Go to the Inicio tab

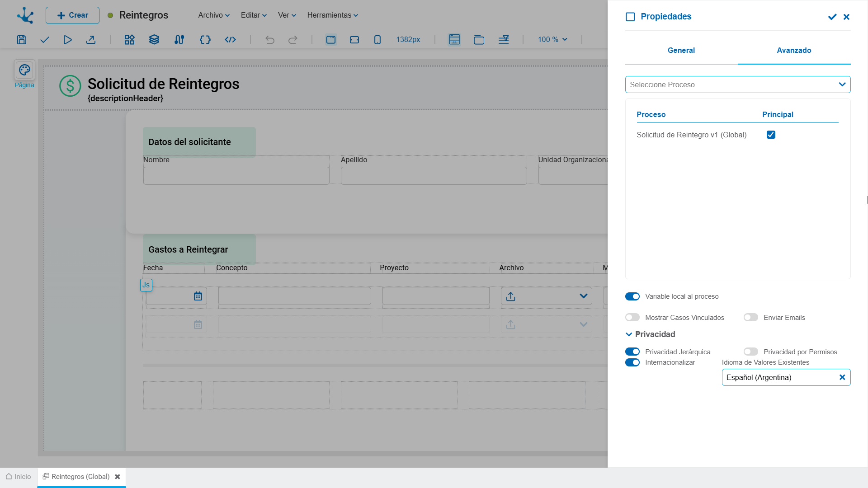pos(19,477)
